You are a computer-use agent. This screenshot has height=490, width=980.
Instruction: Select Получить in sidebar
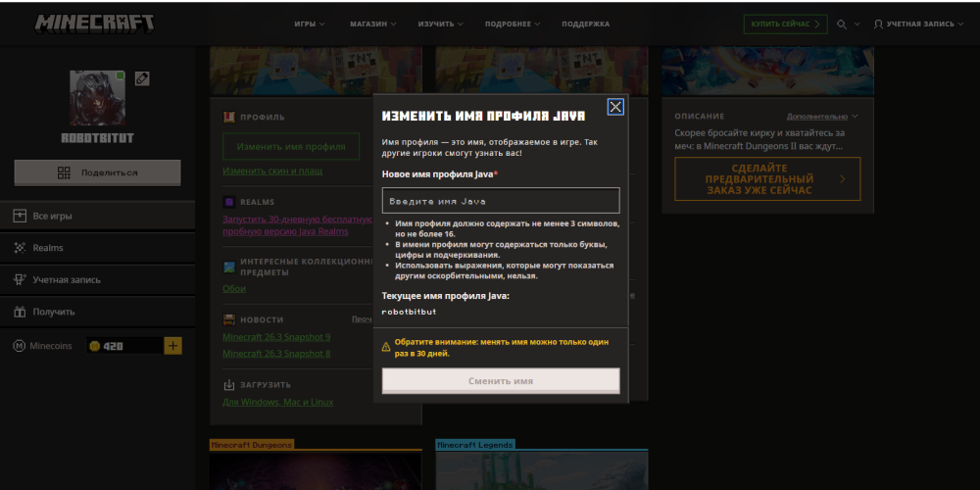pos(97,312)
